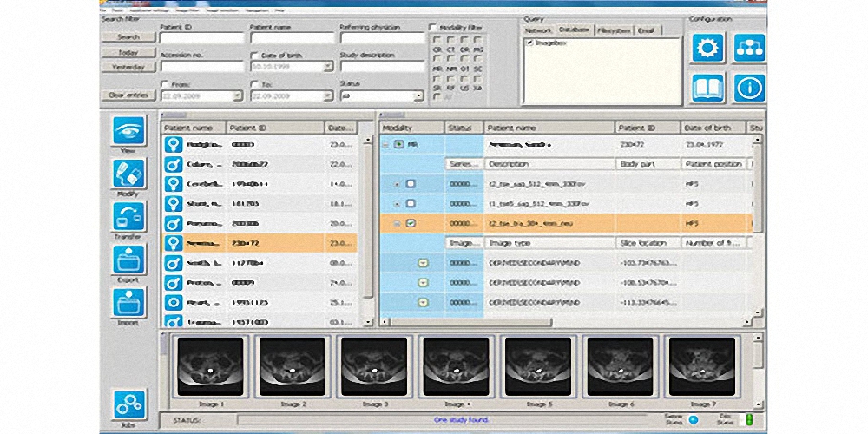
Task: Toggle the Date of birth checkbox
Action: pyautogui.click(x=254, y=56)
